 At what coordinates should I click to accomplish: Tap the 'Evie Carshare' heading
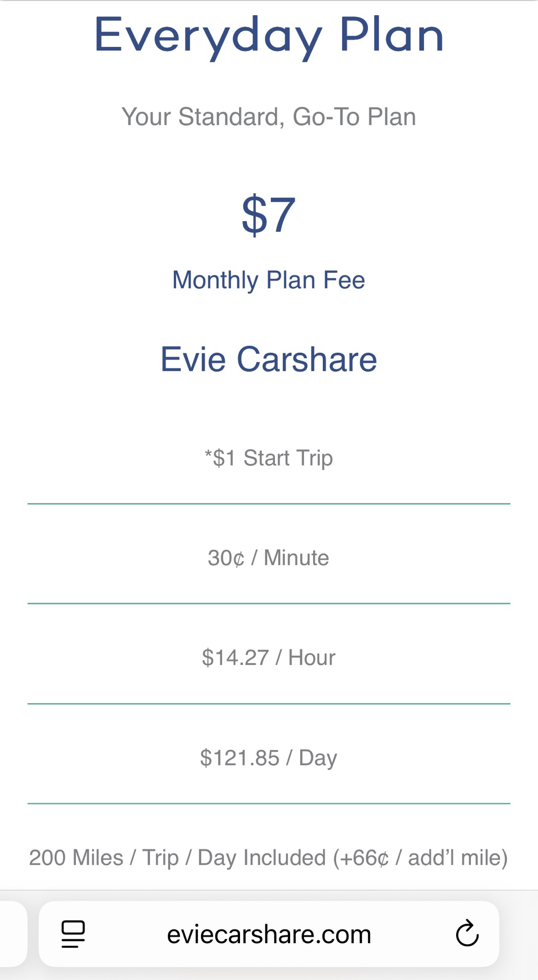269,359
